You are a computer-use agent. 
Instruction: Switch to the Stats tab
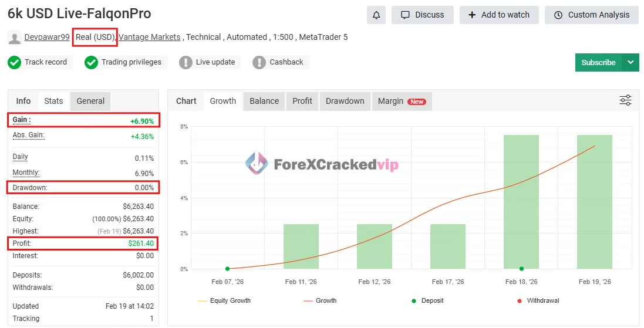53,101
